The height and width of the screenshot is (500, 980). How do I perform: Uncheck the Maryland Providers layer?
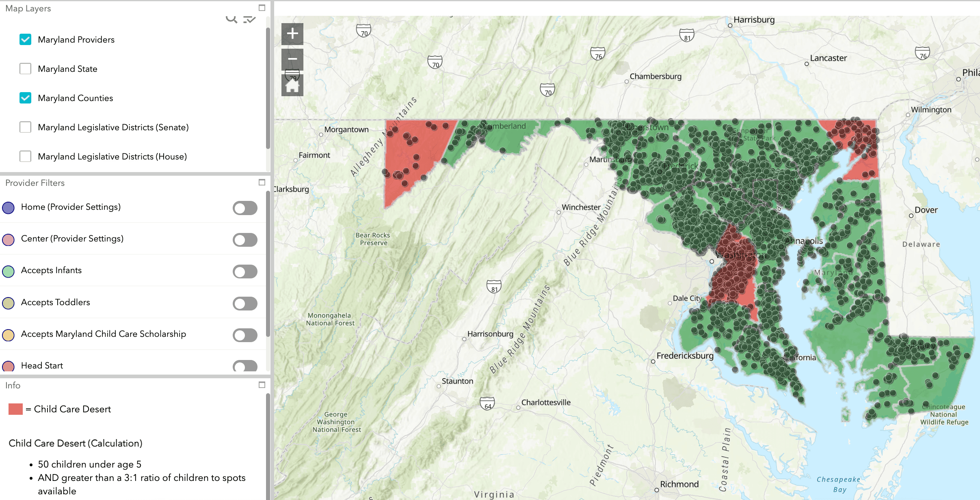25,39
